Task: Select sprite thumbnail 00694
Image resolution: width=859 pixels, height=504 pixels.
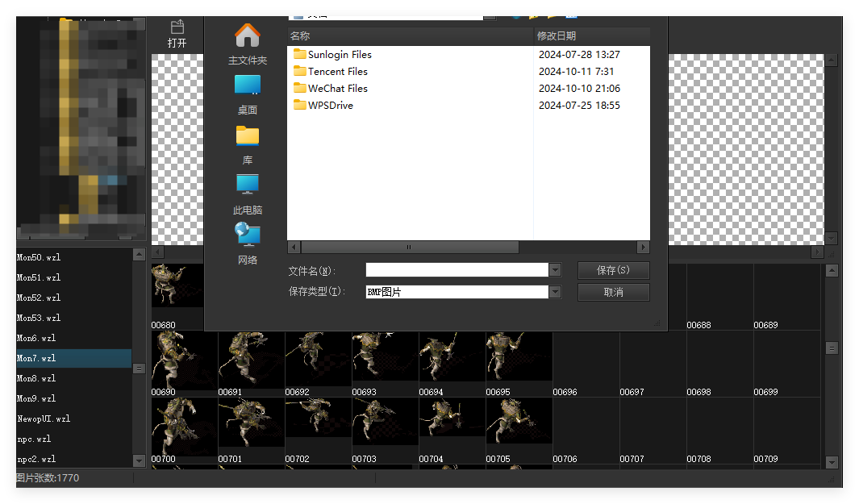Action: point(452,364)
